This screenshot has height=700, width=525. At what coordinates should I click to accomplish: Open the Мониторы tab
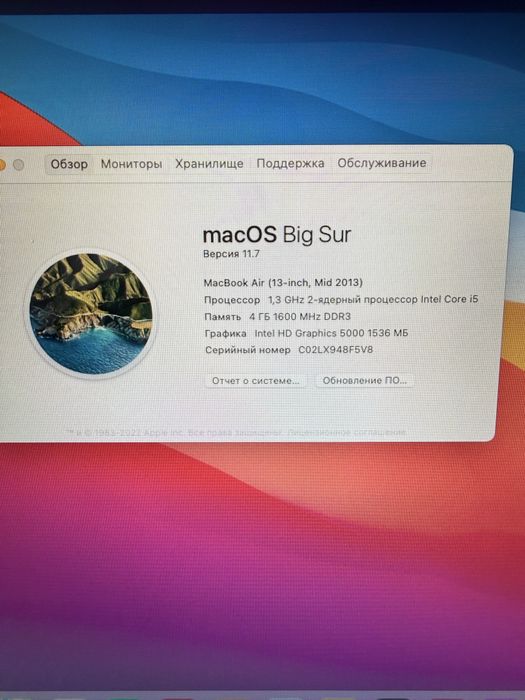pyautogui.click(x=131, y=164)
